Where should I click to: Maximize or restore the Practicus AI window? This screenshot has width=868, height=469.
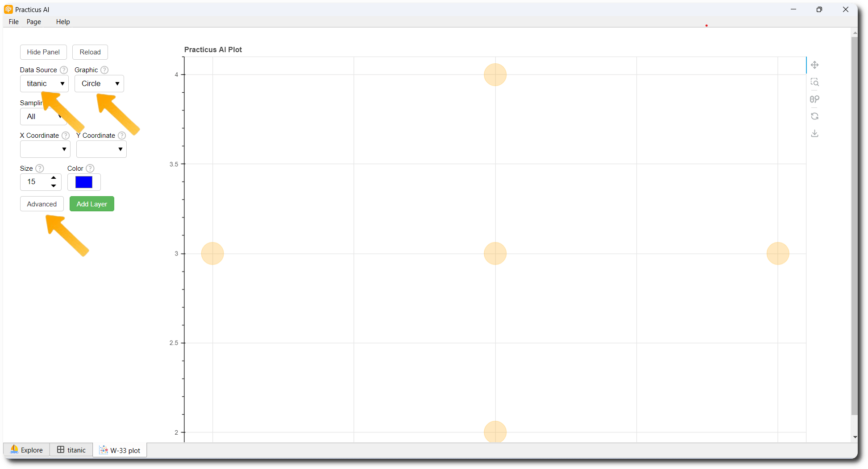pos(819,9)
